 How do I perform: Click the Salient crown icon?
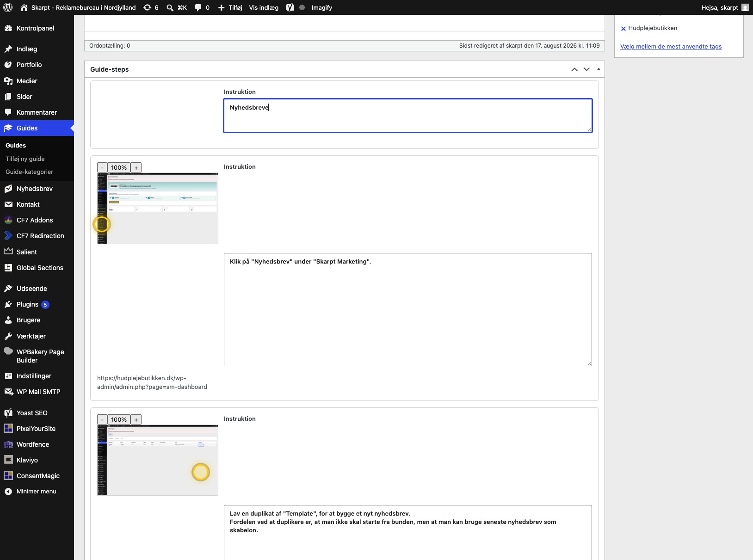[8, 252]
